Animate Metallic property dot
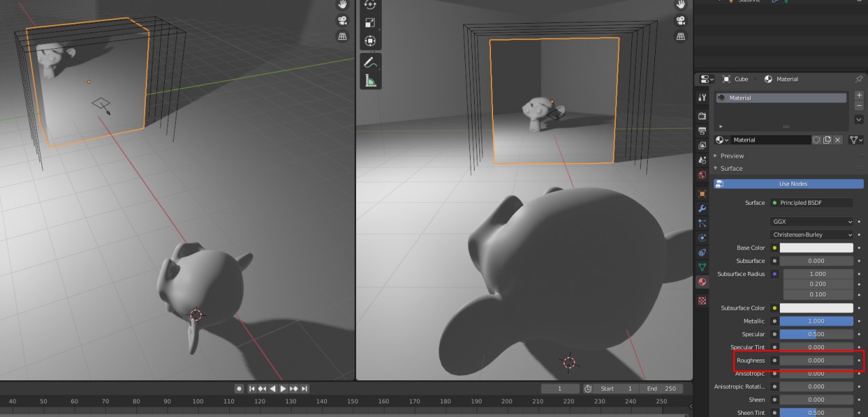The image size is (868, 417). point(859,321)
